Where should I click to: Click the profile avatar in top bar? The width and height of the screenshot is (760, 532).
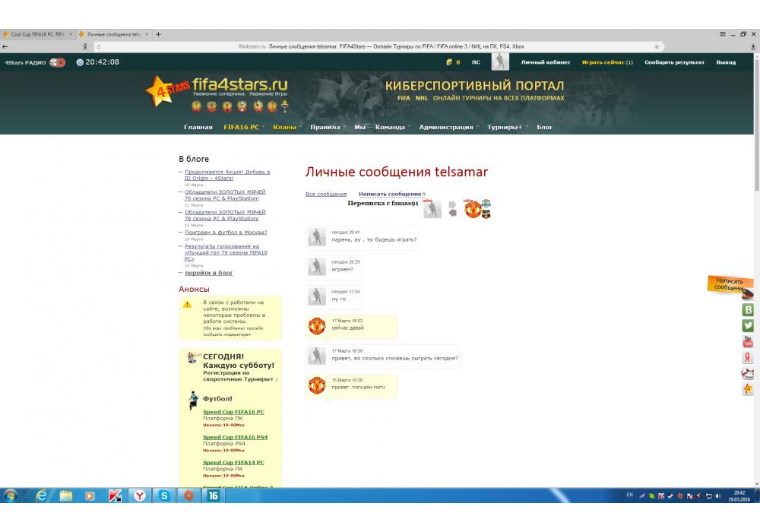point(499,62)
